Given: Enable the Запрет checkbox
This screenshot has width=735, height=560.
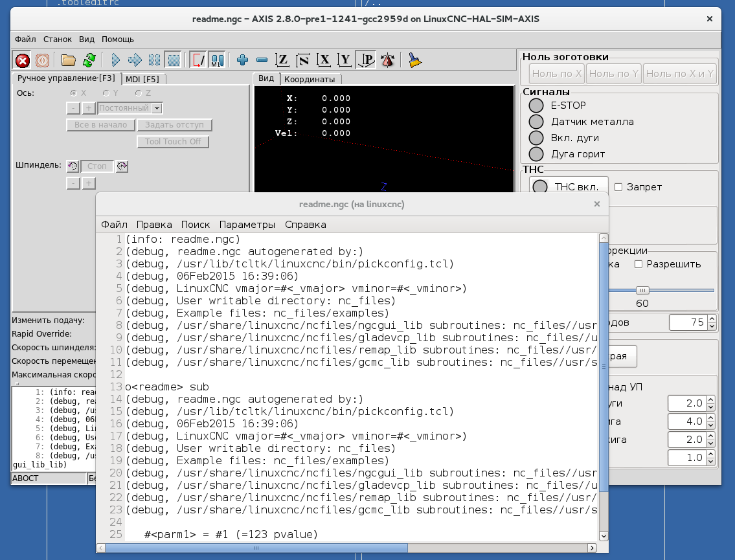Looking at the screenshot, I should click(618, 187).
